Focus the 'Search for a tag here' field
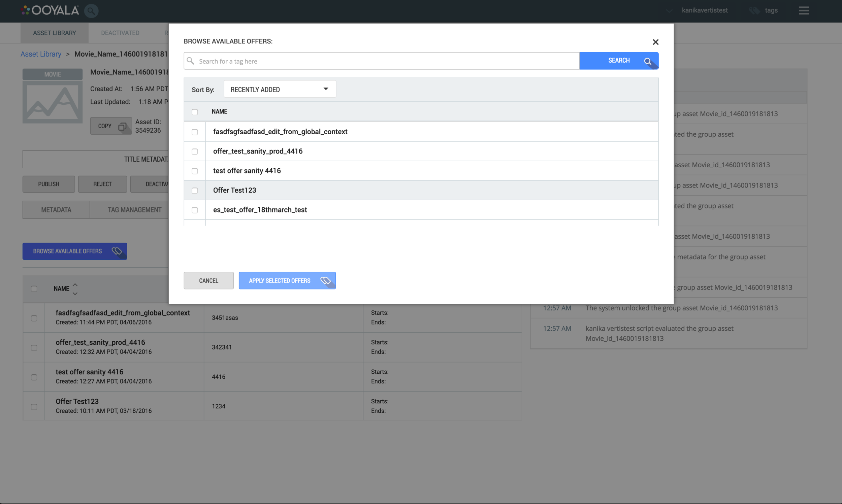The image size is (842, 504). coord(382,61)
